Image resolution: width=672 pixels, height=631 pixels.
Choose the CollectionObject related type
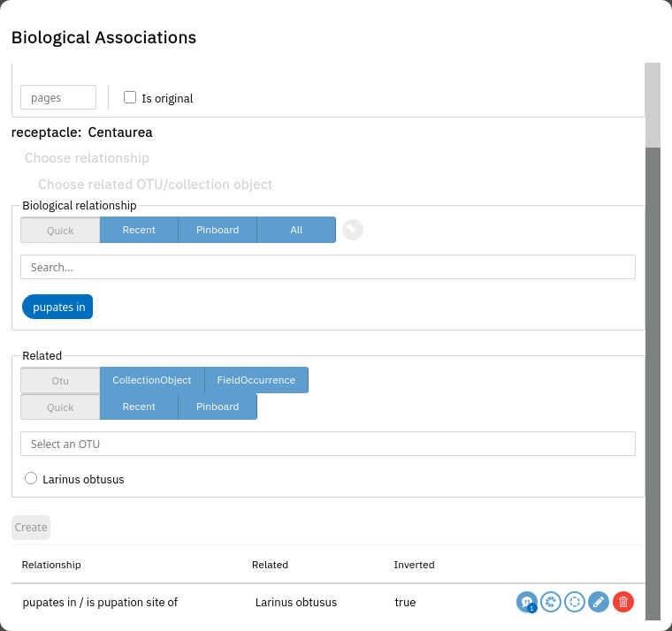coord(152,380)
